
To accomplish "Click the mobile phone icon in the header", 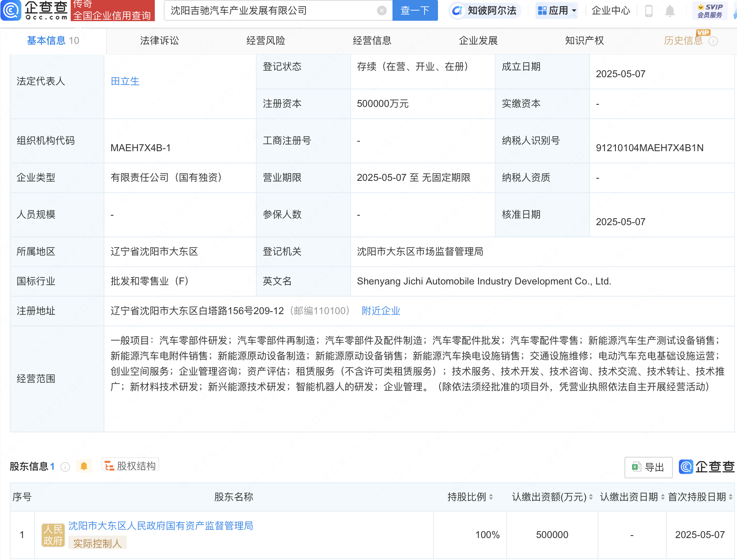I will 648,11.
